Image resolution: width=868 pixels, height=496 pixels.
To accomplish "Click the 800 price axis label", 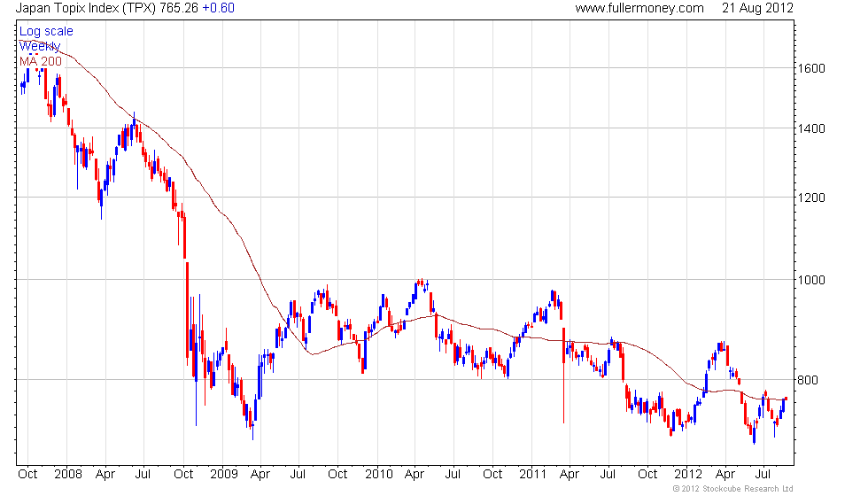I will (807, 380).
